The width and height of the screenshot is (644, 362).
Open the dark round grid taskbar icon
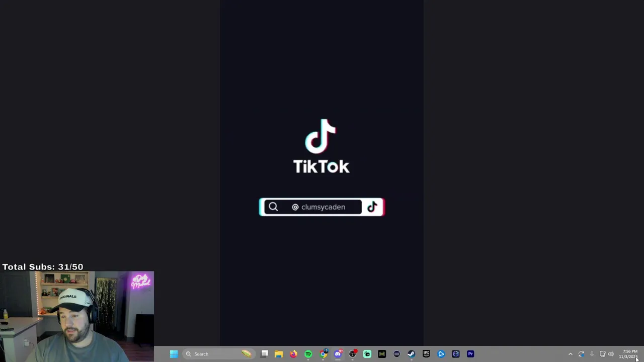[x=396, y=354]
